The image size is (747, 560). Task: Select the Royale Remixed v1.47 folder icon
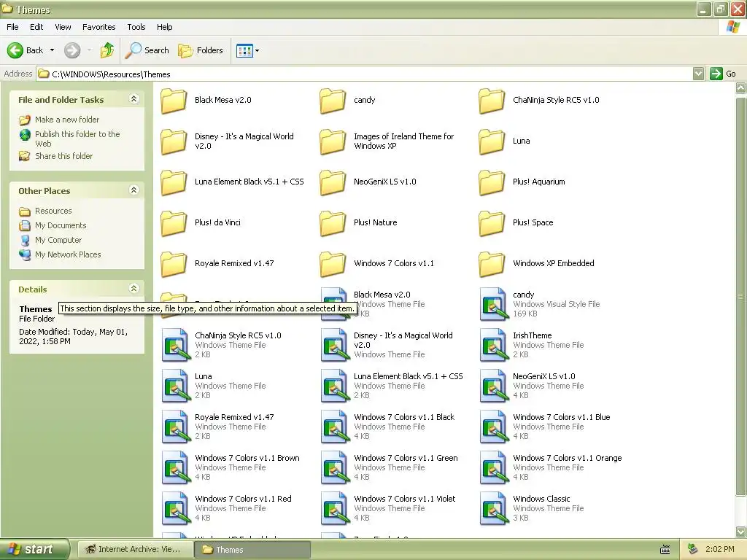tap(174, 265)
